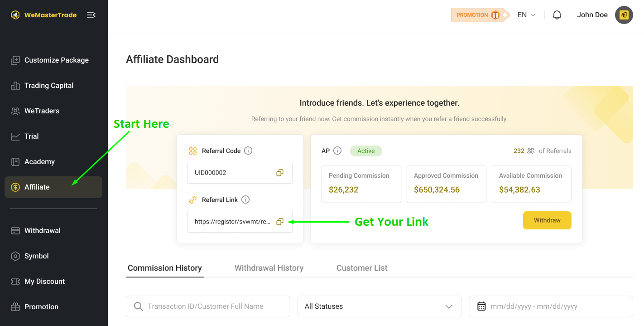Image resolution: width=644 pixels, height=326 pixels.
Task: Copy the referral link URL
Action: click(280, 222)
